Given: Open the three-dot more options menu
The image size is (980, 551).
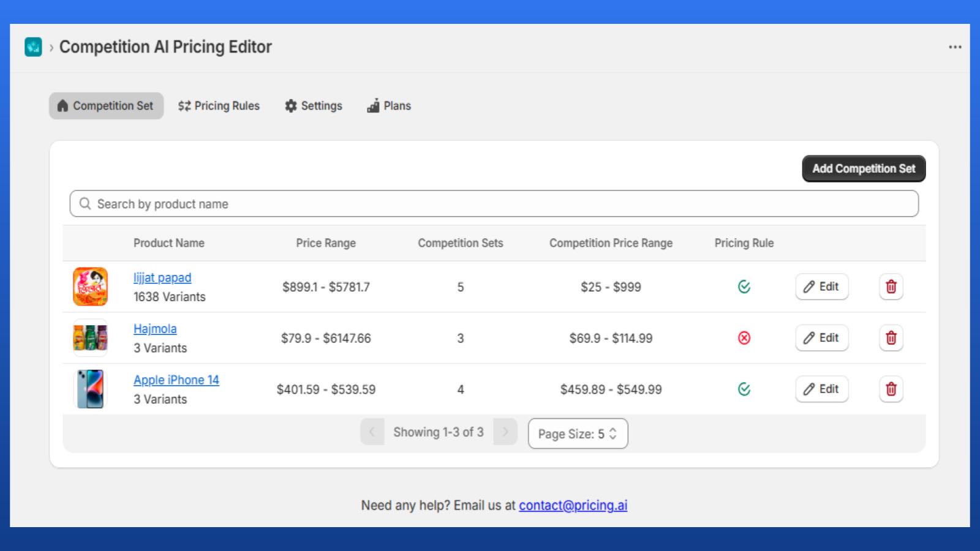Looking at the screenshot, I should click(955, 47).
